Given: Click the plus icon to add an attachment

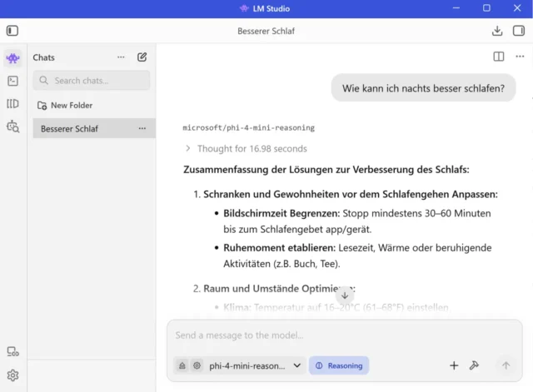Looking at the screenshot, I should (x=454, y=365).
